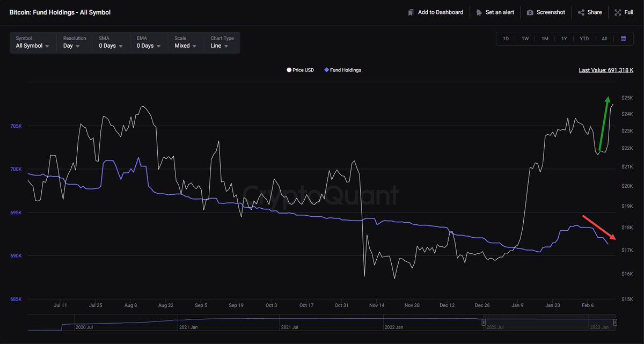This screenshot has width=644, height=344.
Task: Click the Feb 6 date axis label
Action: coord(588,305)
